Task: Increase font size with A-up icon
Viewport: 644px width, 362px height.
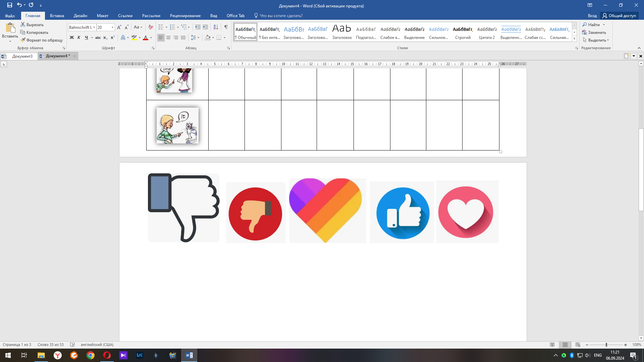Action: (x=119, y=27)
